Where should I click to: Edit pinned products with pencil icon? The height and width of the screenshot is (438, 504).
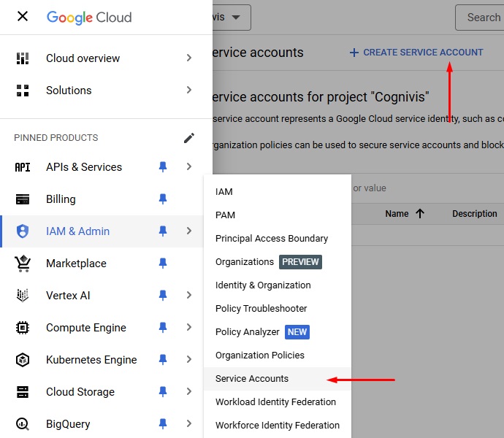189,138
